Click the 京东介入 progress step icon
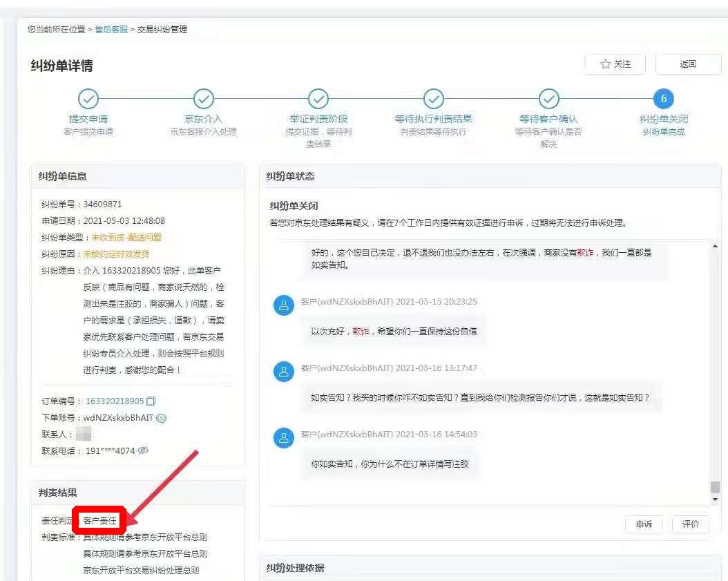The image size is (728, 581). 202,99
